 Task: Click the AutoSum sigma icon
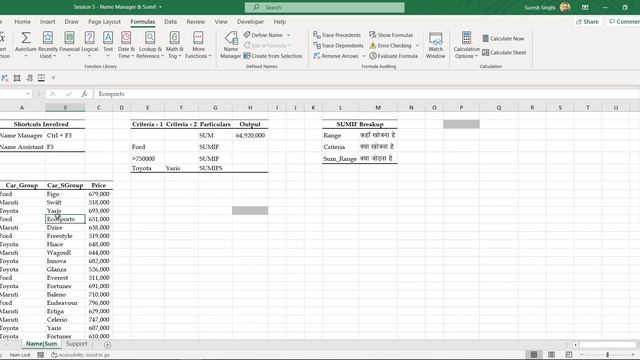point(26,38)
